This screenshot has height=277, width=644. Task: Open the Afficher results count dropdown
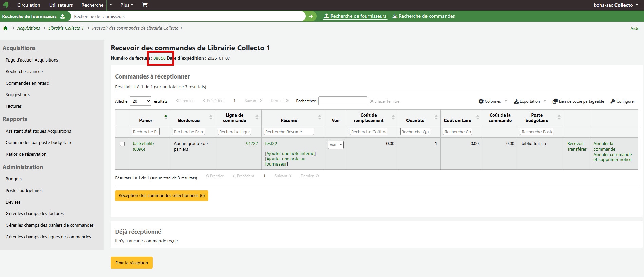(x=140, y=101)
